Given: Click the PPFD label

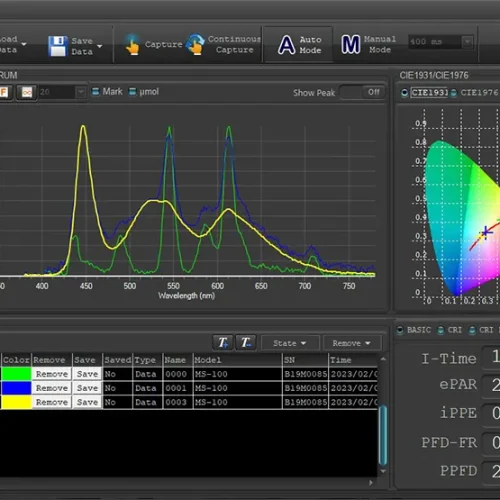Looking at the screenshot, I should pos(459,471).
